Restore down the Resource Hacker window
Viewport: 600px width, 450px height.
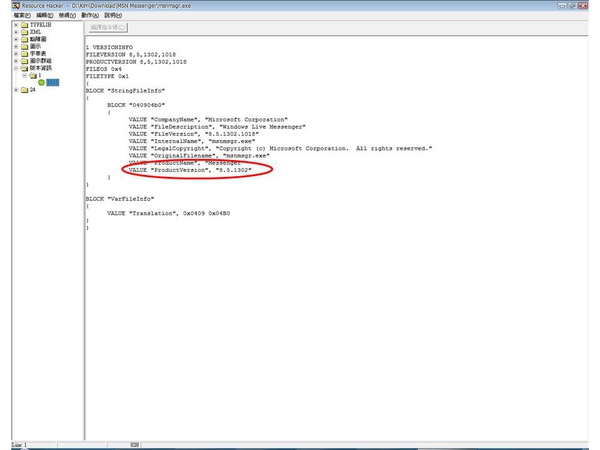572,6
